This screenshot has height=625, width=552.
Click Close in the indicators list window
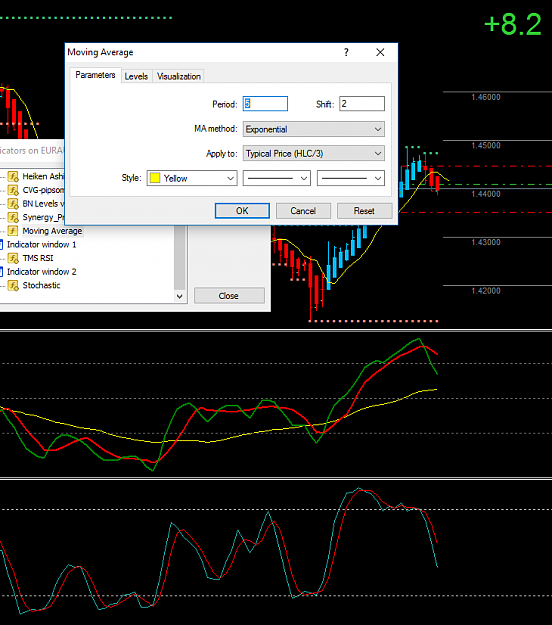[x=229, y=296]
